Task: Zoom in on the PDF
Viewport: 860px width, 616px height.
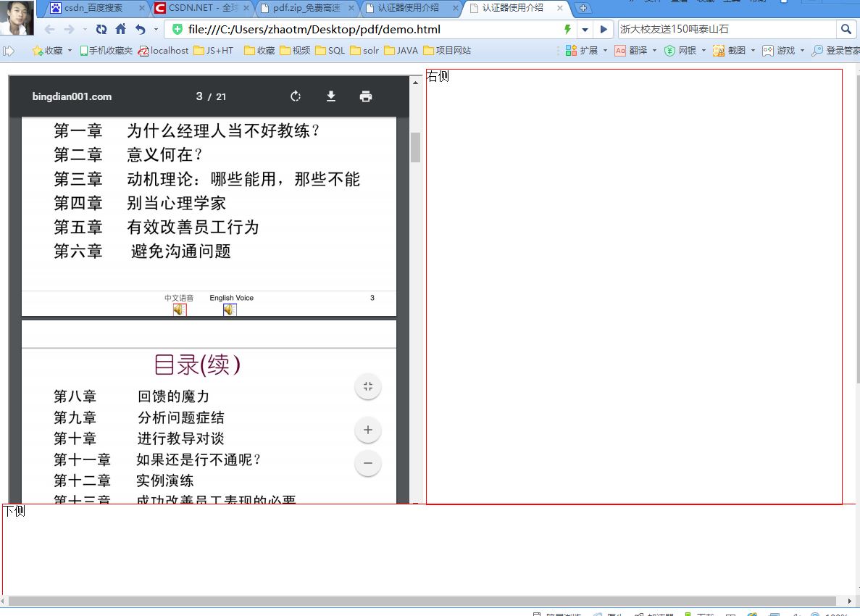Action: click(368, 430)
